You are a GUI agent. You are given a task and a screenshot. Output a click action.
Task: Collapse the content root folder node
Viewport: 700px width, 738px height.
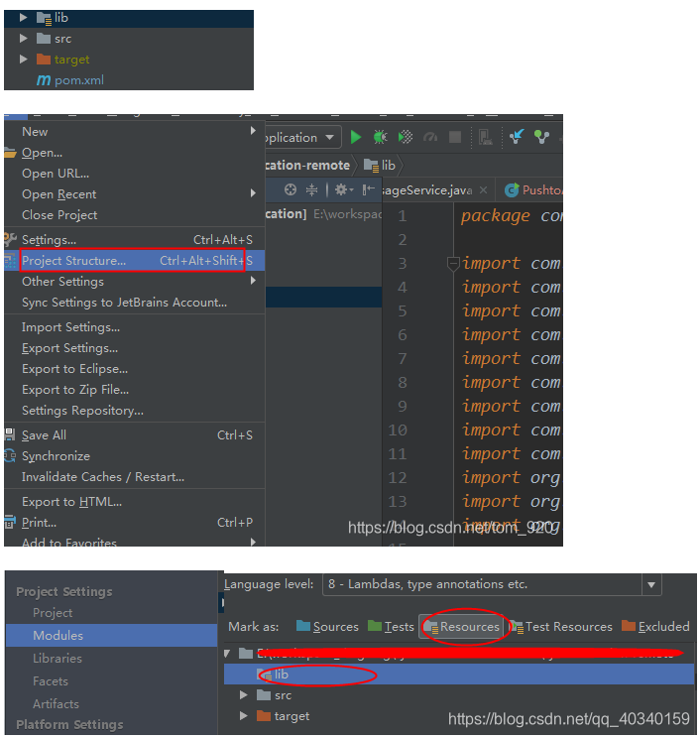[x=228, y=654]
